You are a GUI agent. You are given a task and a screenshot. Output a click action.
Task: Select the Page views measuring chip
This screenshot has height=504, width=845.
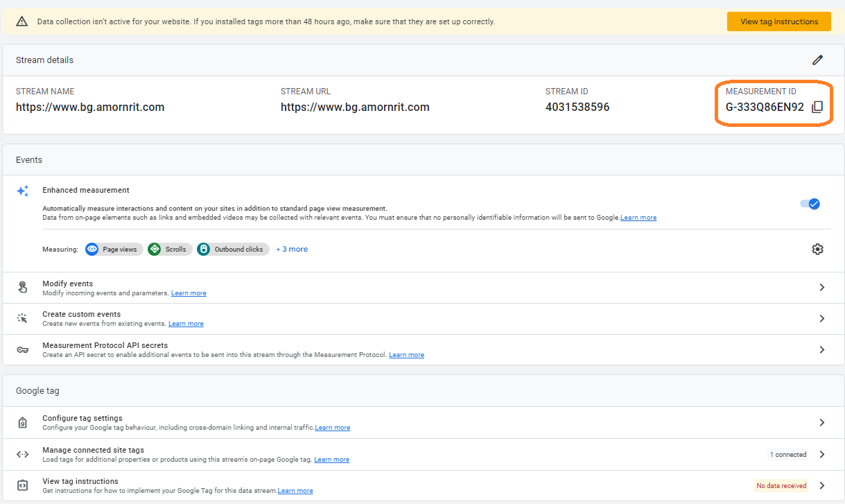[x=114, y=249]
